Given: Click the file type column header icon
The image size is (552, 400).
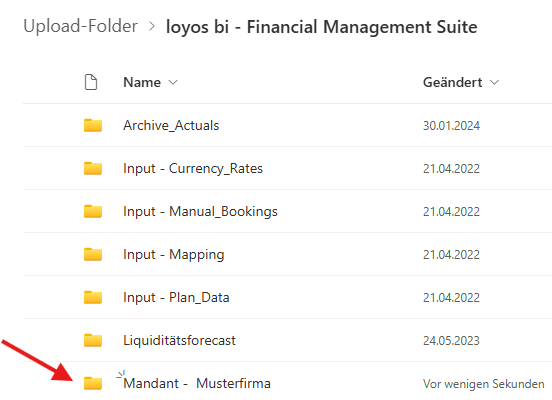Looking at the screenshot, I should pyautogui.click(x=91, y=82).
